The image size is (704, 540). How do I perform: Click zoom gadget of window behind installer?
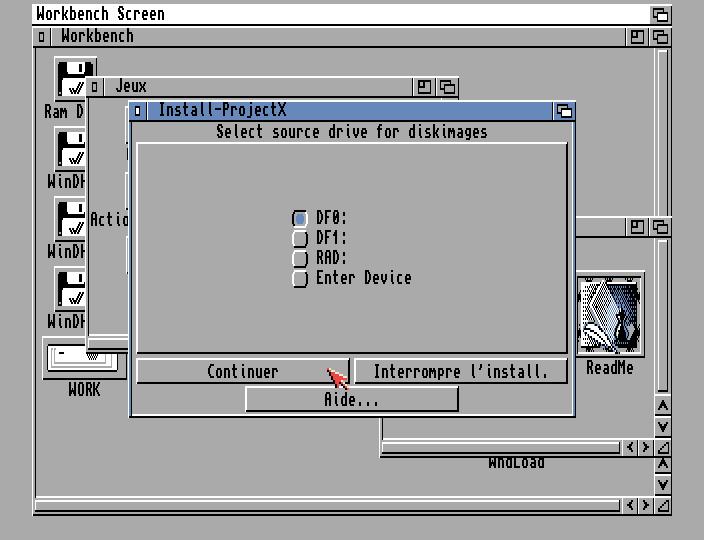[x=637, y=227]
